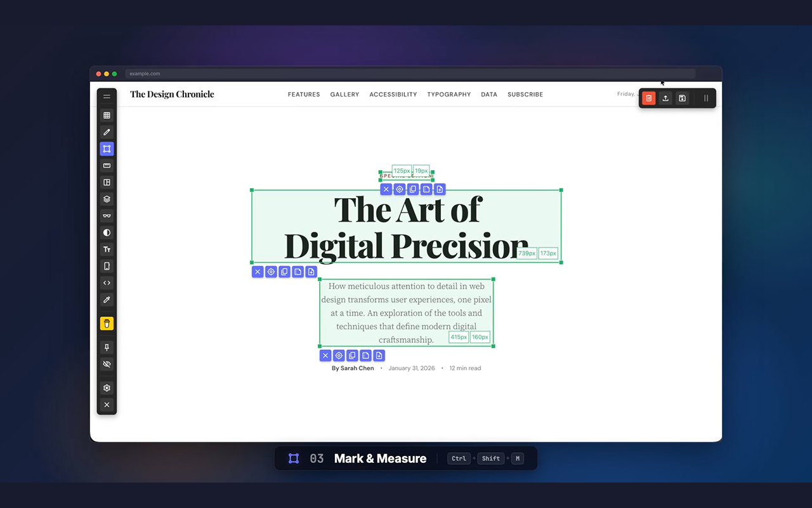Remove the Special Edition label marker

point(386,189)
